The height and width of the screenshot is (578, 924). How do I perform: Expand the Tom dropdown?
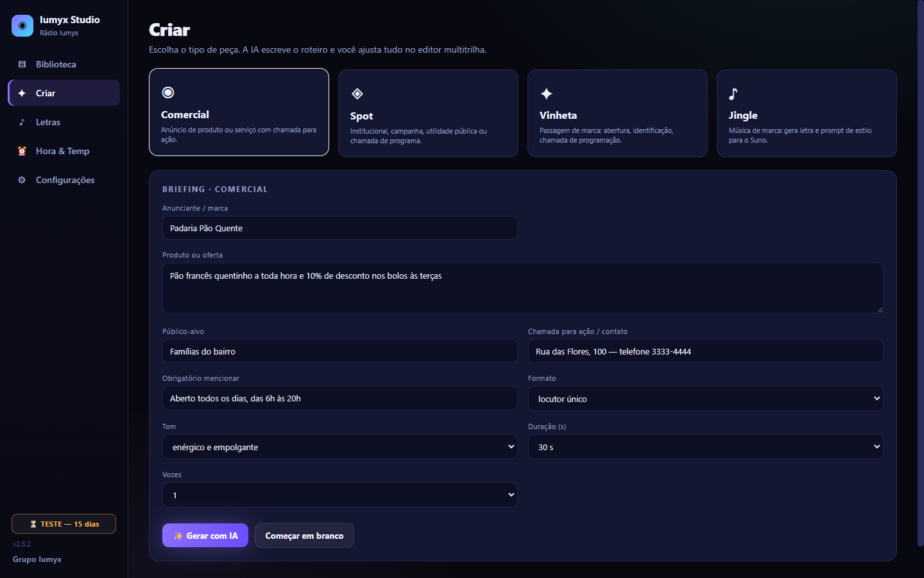(x=339, y=447)
